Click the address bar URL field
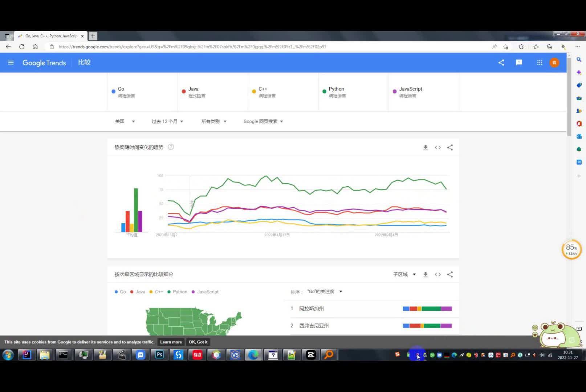 (x=269, y=46)
